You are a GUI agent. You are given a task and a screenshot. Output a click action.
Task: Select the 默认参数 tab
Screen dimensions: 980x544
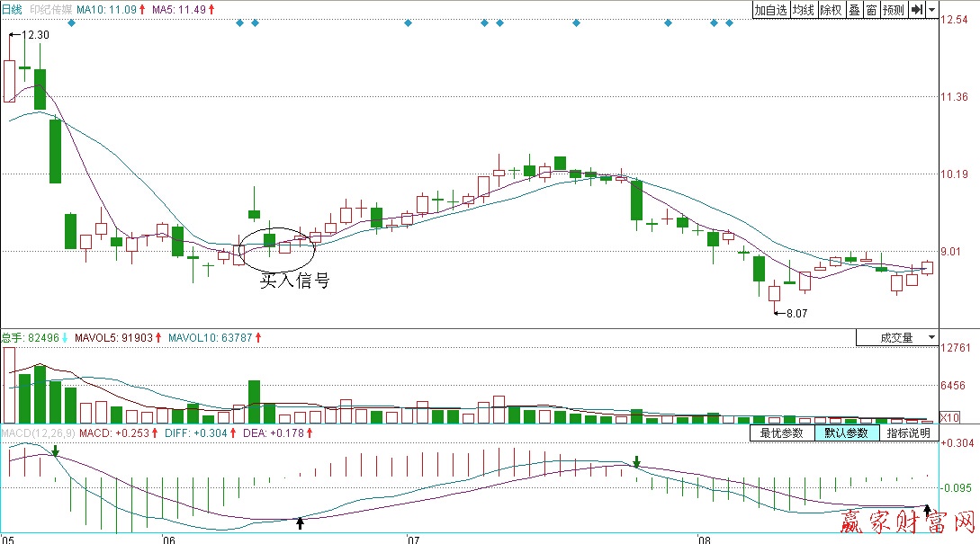pyautogui.click(x=846, y=433)
